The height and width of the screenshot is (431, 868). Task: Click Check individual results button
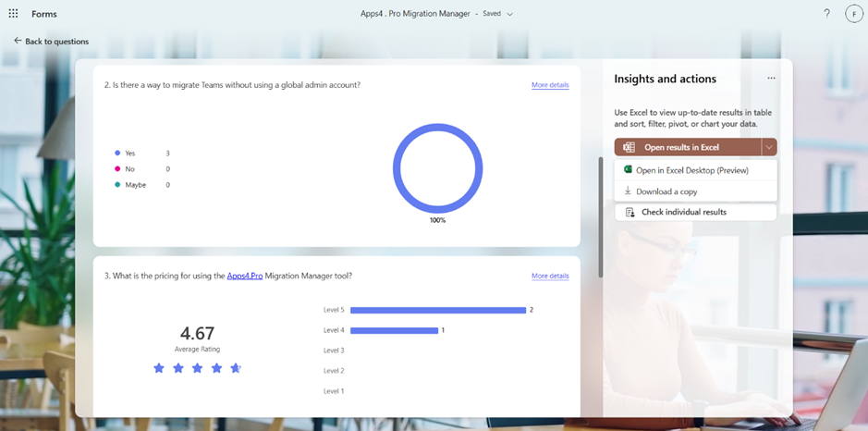pyautogui.click(x=696, y=212)
